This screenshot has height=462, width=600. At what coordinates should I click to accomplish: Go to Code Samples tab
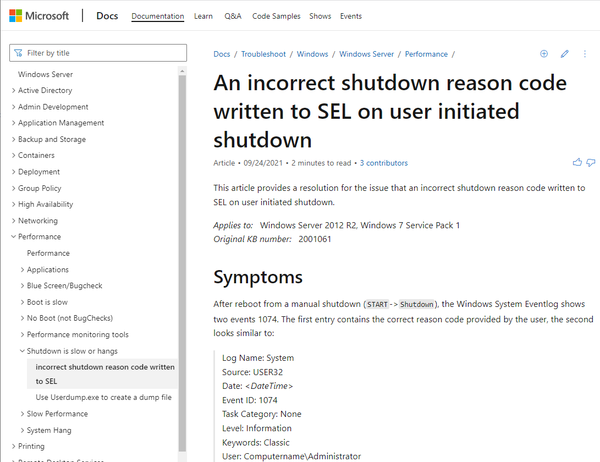[x=276, y=16]
